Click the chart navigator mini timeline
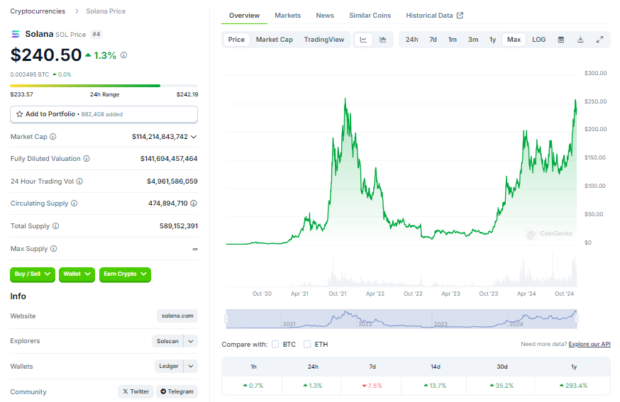 click(401, 319)
